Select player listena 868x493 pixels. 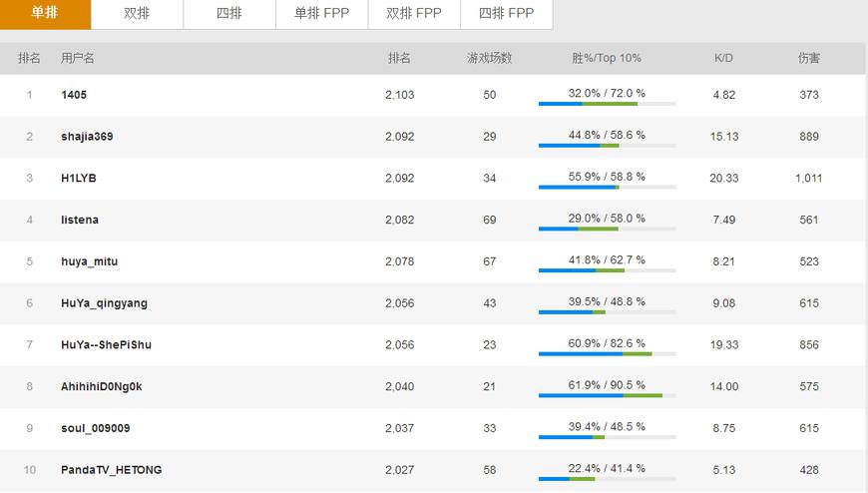click(80, 220)
